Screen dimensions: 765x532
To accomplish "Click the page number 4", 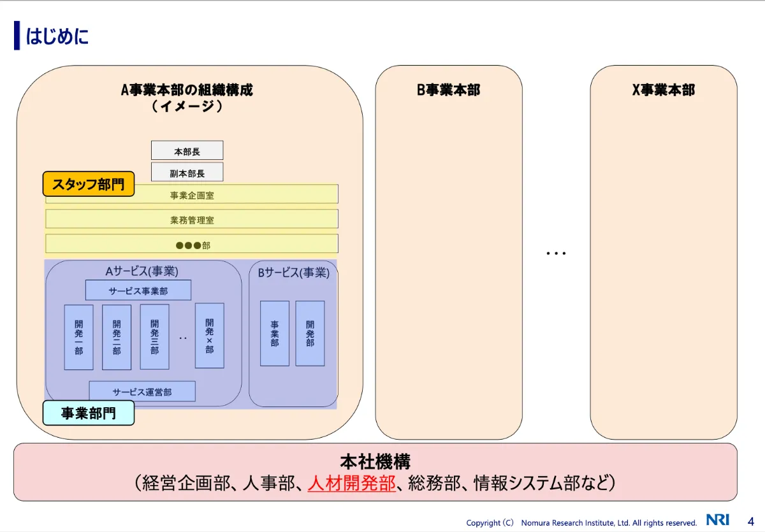I will [751, 522].
